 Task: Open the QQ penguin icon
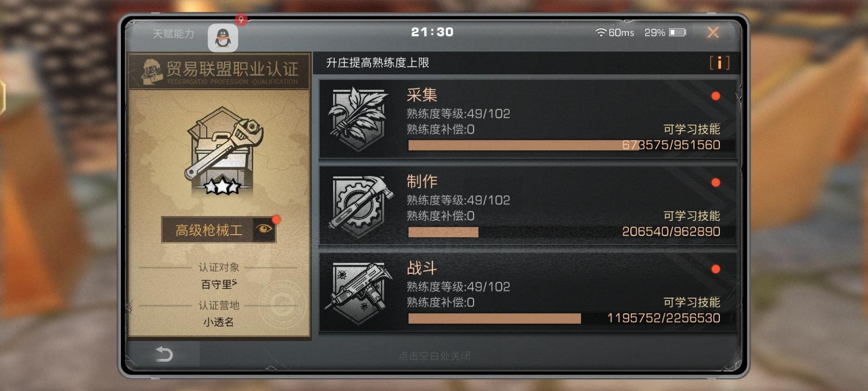pos(222,37)
